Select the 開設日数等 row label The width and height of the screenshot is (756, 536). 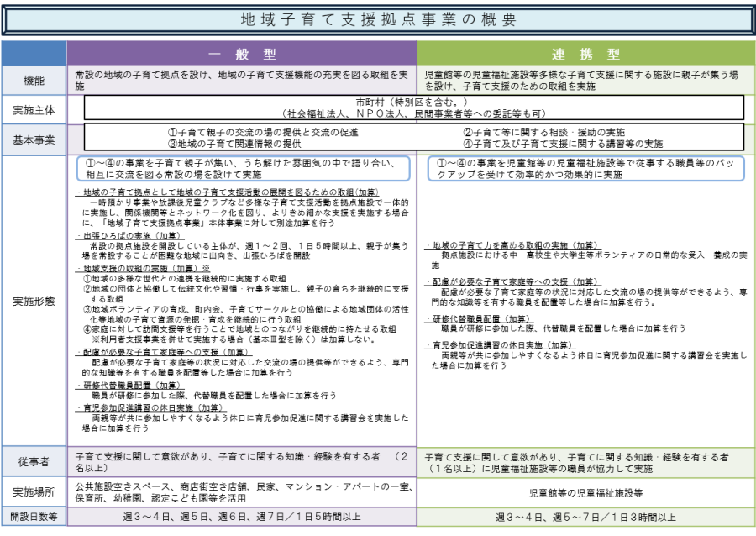(34, 517)
